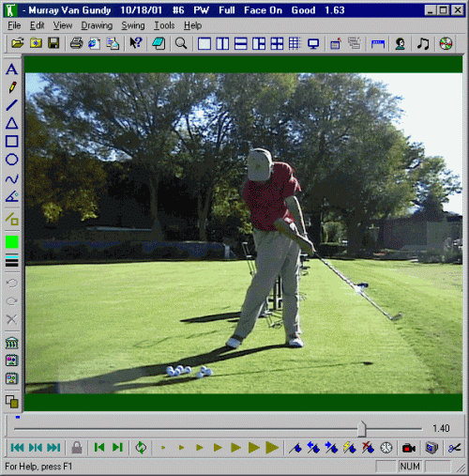Open the Edit menu
This screenshot has width=469, height=476.
pyautogui.click(x=37, y=25)
